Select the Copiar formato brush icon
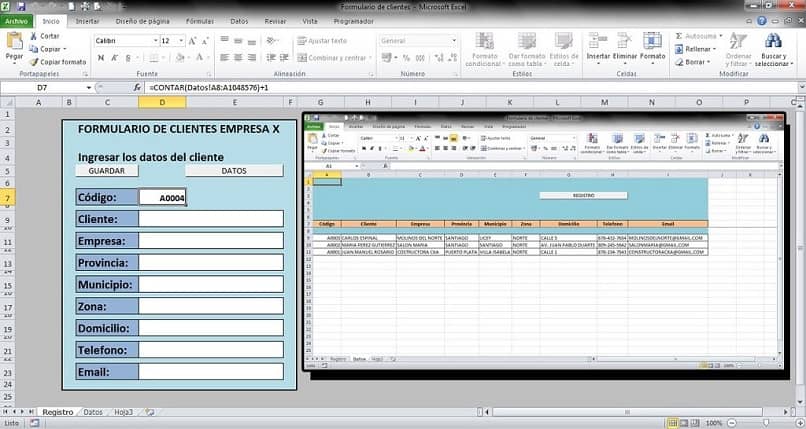Viewport: 806px width, 429px height. (x=34, y=62)
